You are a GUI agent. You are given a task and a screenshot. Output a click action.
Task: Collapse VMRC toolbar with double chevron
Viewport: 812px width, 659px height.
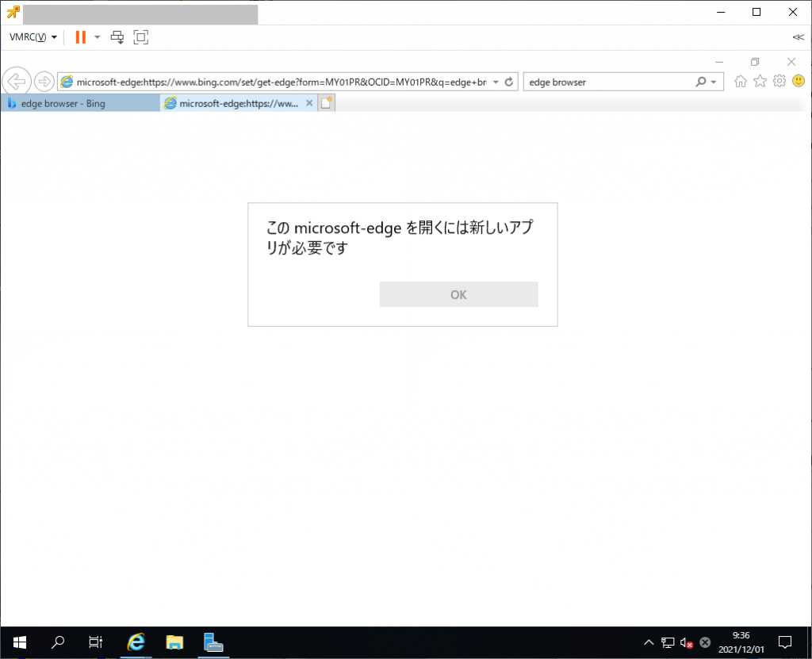click(x=798, y=37)
